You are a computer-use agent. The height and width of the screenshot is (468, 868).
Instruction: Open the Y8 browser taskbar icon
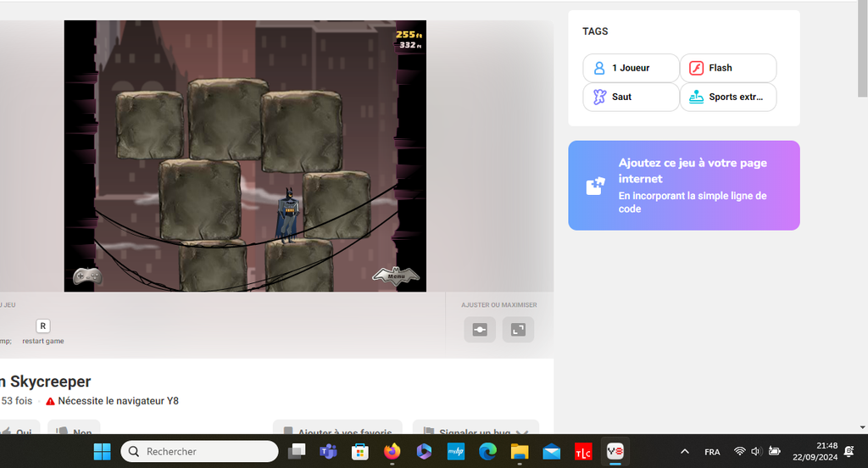click(615, 452)
